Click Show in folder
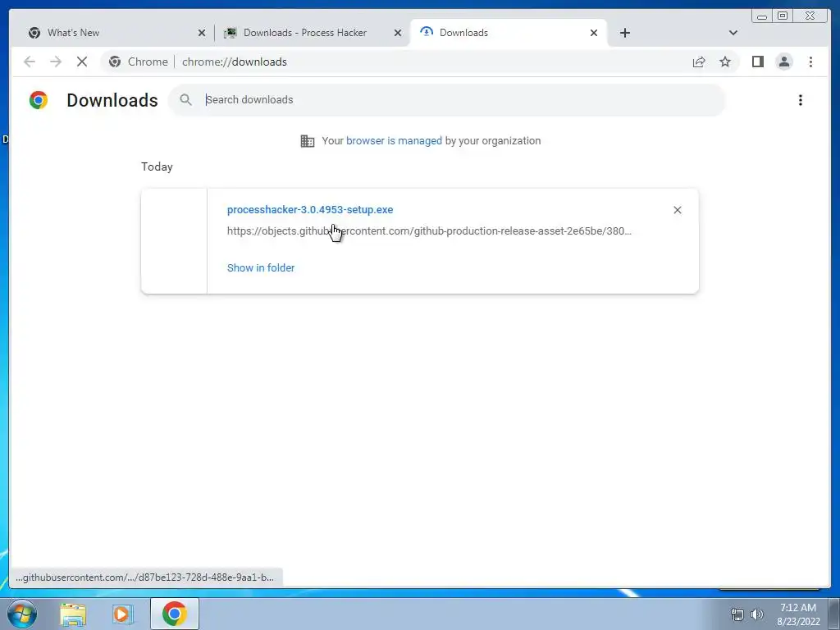840x630 pixels. click(261, 268)
